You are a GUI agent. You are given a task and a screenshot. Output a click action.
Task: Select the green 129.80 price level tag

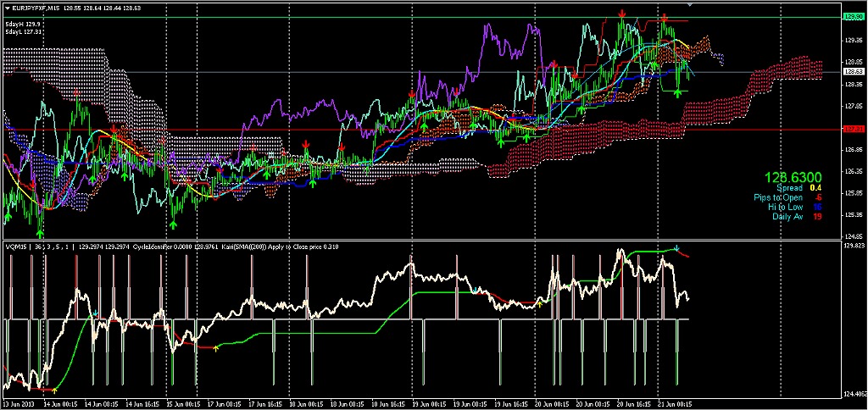[853, 16]
